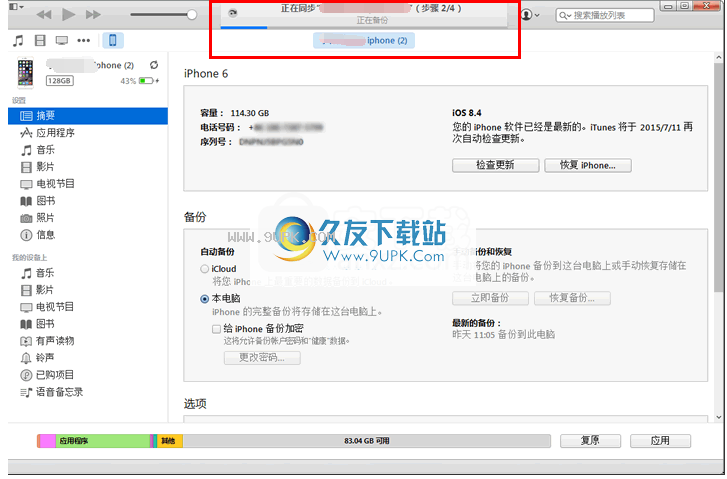Viewport: 727px width, 479px height.
Task: Select the 本电脑 backup radio button
Action: (204, 299)
